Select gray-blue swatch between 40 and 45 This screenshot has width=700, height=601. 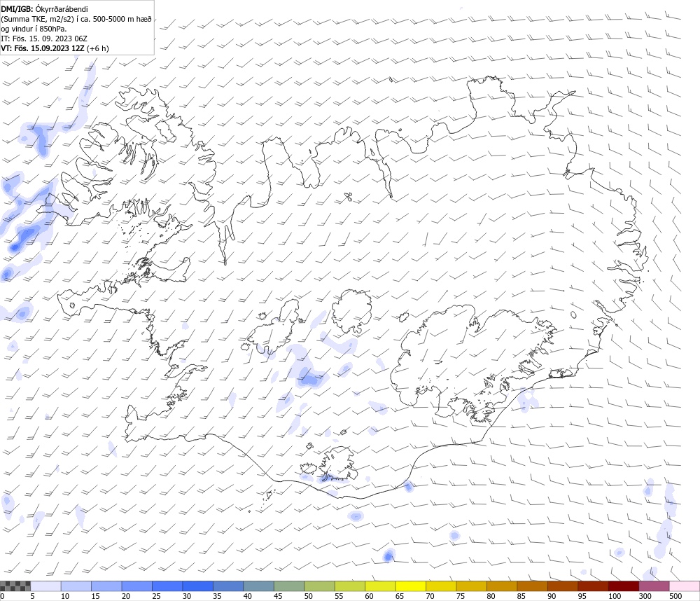[x=258, y=586]
